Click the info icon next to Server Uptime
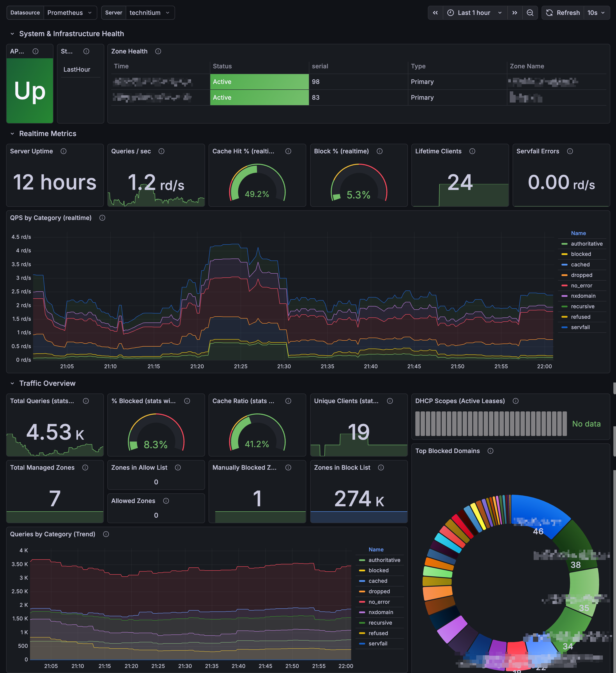 click(64, 151)
